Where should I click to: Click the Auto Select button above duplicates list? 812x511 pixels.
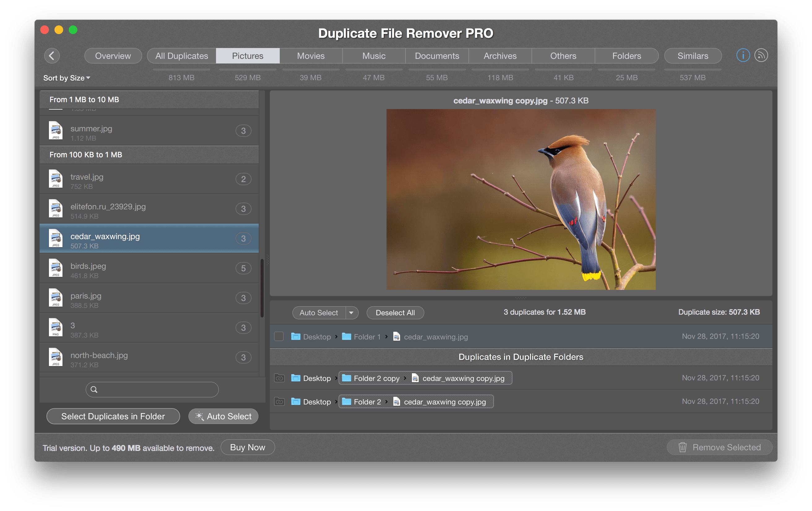(x=319, y=312)
